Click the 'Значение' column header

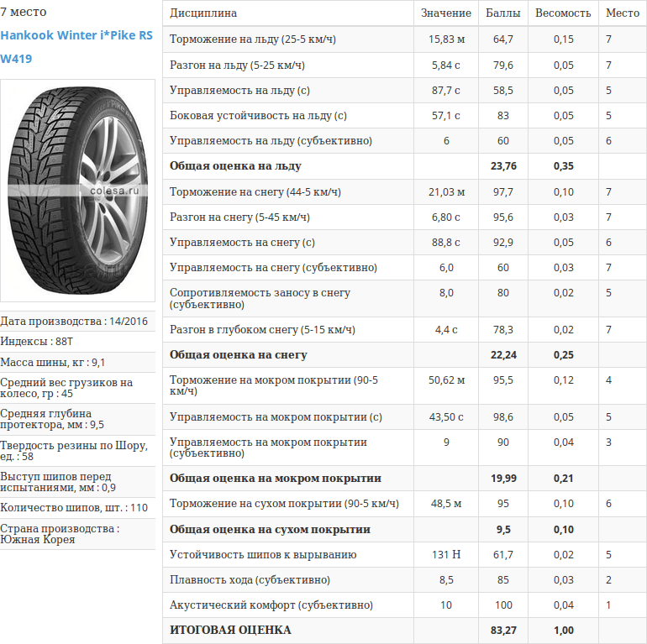pos(445,13)
